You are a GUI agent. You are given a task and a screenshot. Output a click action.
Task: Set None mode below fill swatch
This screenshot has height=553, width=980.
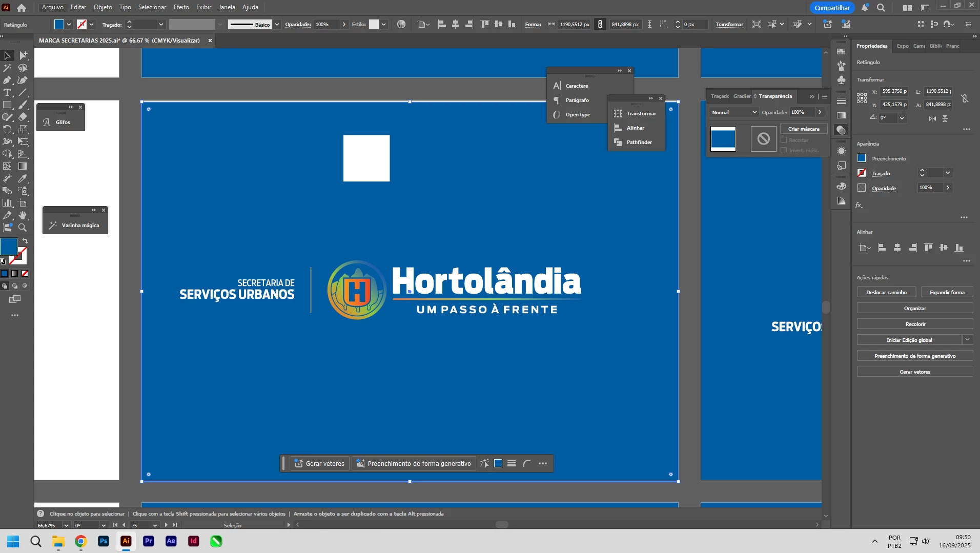[x=25, y=274]
